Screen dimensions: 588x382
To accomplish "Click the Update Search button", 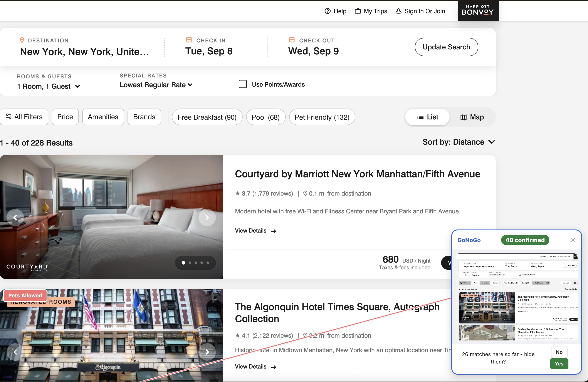I will 446,47.
